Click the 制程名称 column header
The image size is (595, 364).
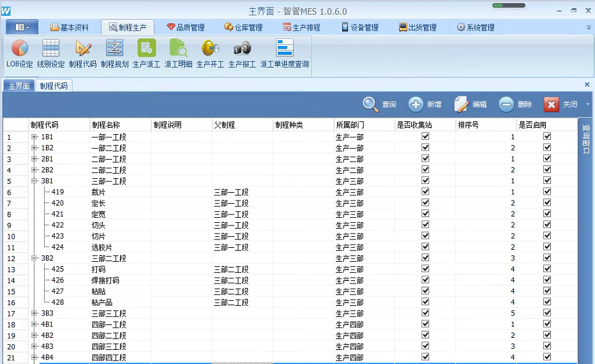tap(120, 125)
